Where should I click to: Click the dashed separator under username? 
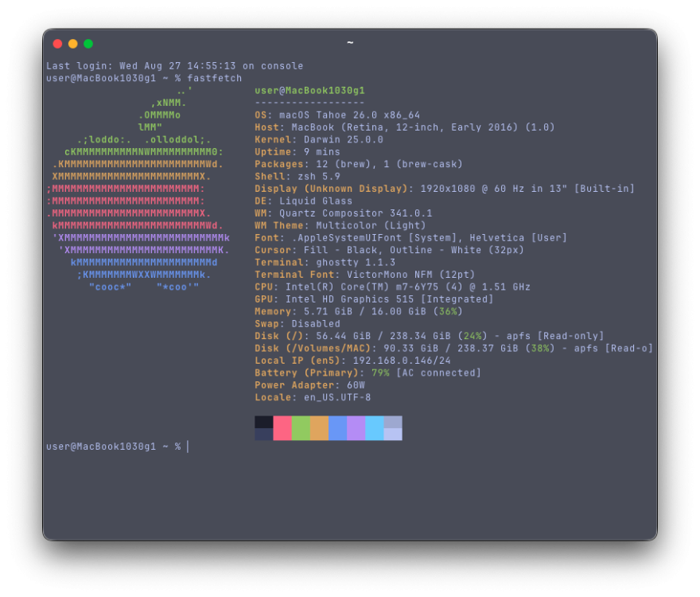click(309, 103)
